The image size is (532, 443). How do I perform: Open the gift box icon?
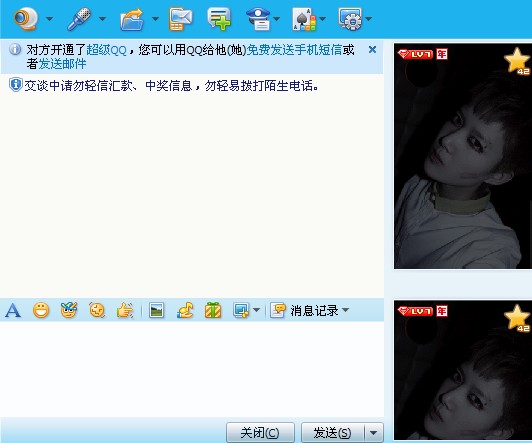click(213, 310)
